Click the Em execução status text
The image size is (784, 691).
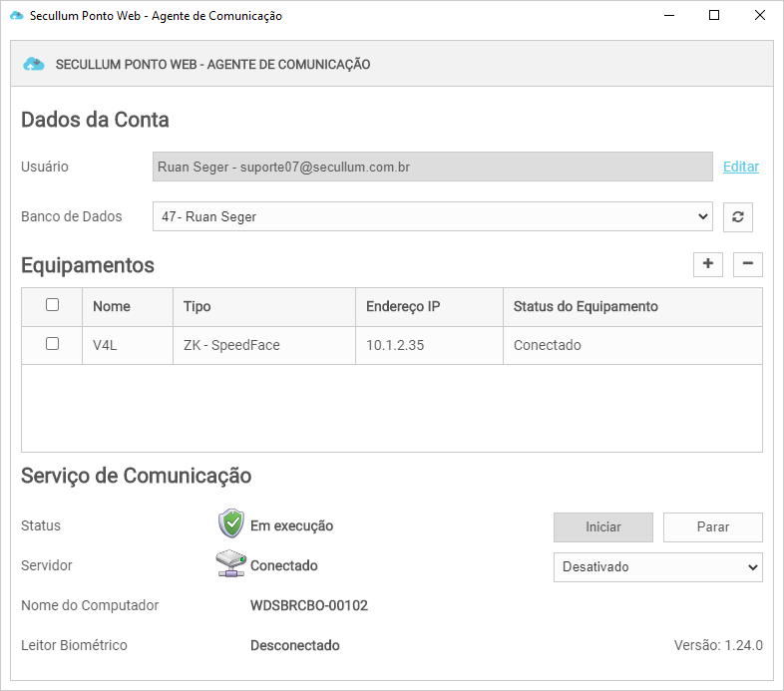[291, 526]
